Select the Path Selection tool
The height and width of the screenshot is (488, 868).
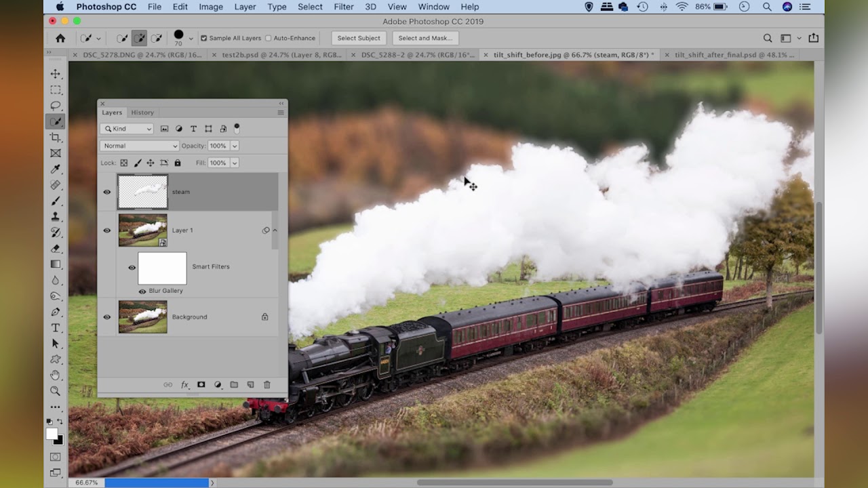[56, 344]
